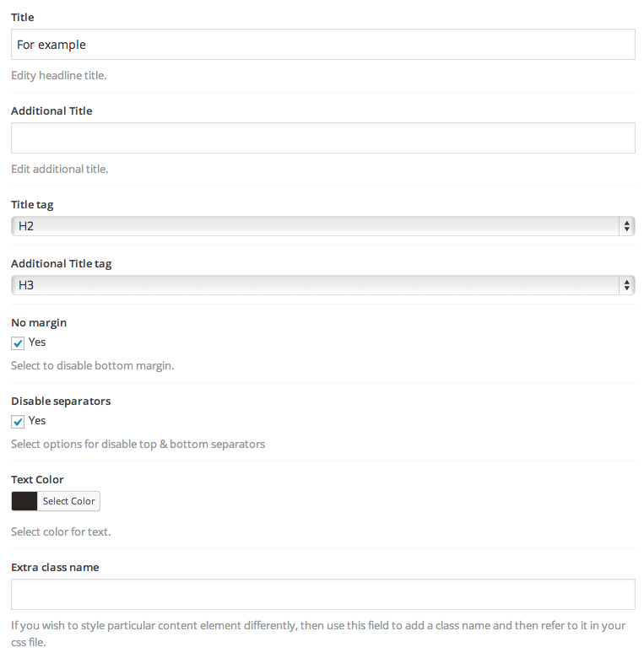This screenshot has height=658, width=644.
Task: Click the Extra class name label
Action: 55,567
